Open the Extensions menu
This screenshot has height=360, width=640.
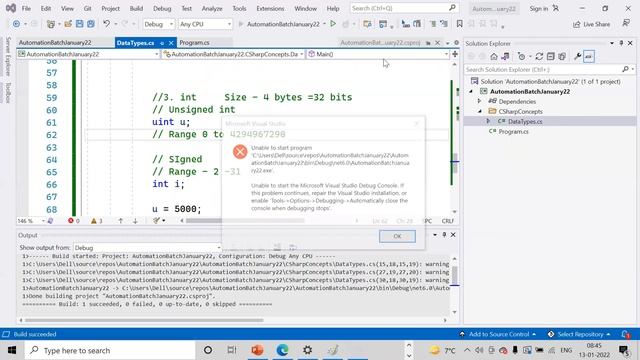click(x=270, y=8)
